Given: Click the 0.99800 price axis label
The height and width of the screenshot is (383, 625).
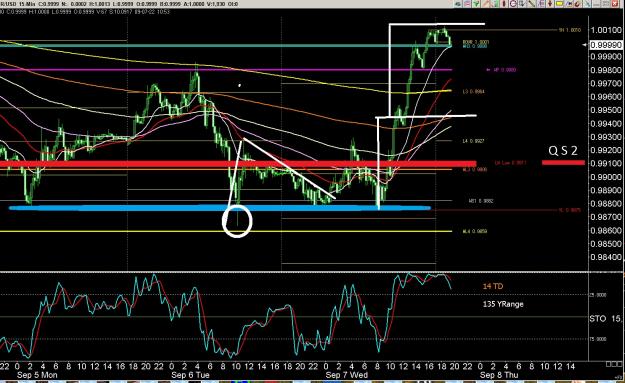Looking at the screenshot, I should (606, 70).
